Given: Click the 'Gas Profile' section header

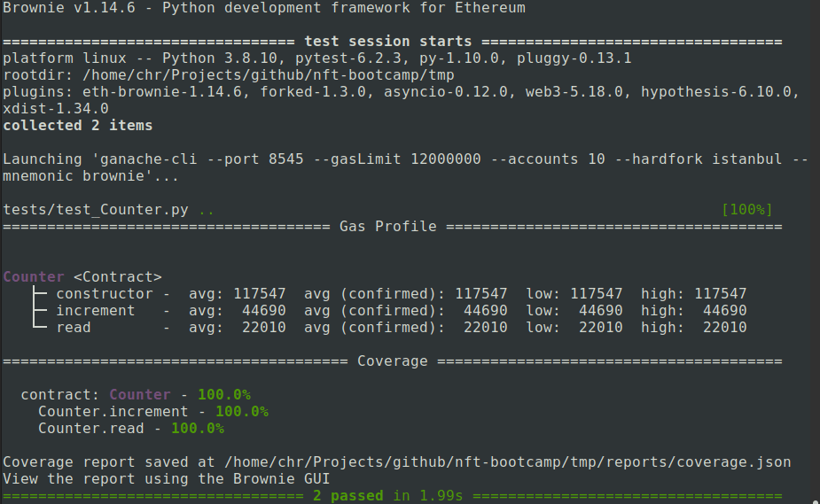Looking at the screenshot, I should point(387,226).
